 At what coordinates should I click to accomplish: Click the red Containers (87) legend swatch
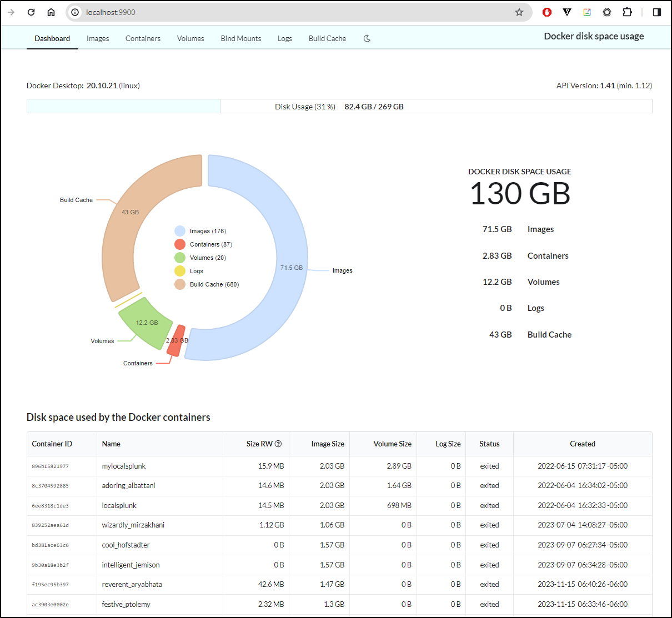pyautogui.click(x=180, y=244)
